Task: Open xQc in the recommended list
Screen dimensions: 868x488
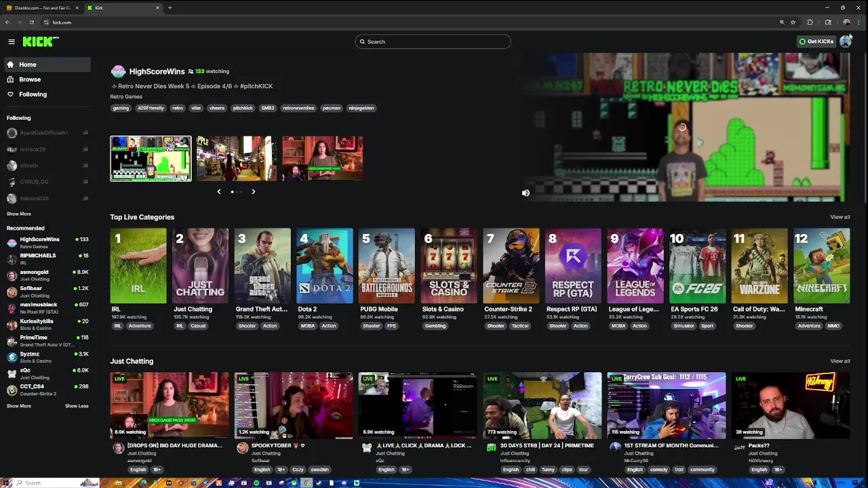Action: pyautogui.click(x=47, y=373)
